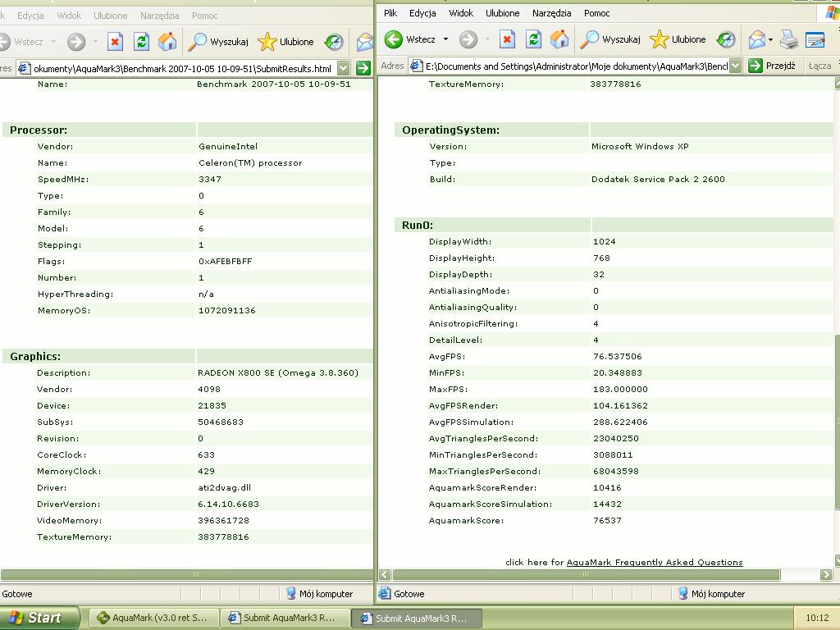
Task: Click the forward arrow in right browser window
Action: coord(468,39)
